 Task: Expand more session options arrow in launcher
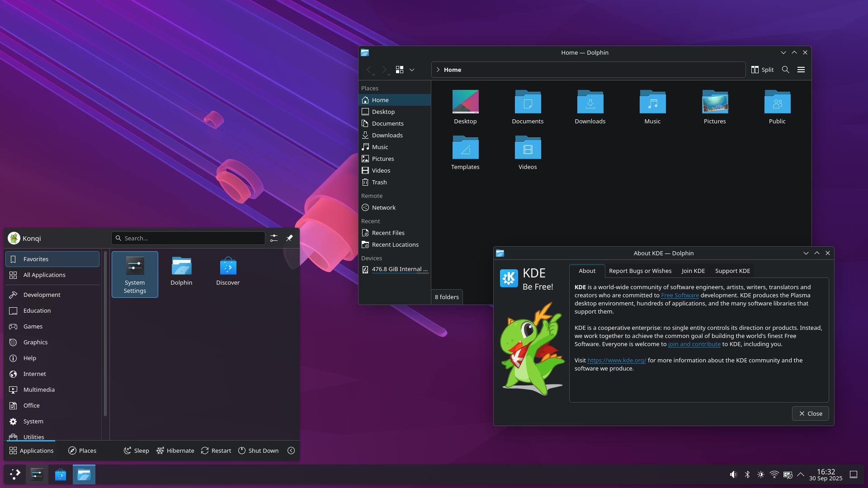click(x=291, y=450)
